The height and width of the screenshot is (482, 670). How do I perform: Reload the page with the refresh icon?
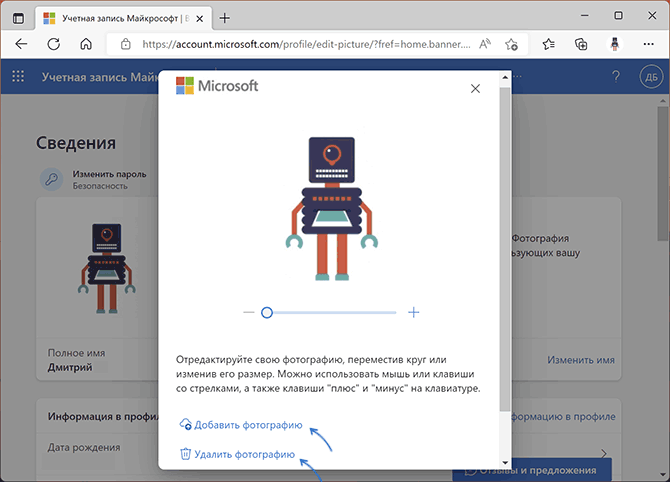pyautogui.click(x=53, y=44)
